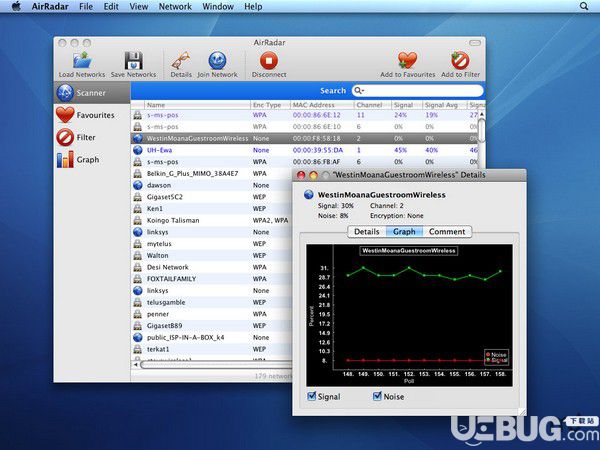The width and height of the screenshot is (600, 450).
Task: Open the Details glasses icon
Action: 181,60
